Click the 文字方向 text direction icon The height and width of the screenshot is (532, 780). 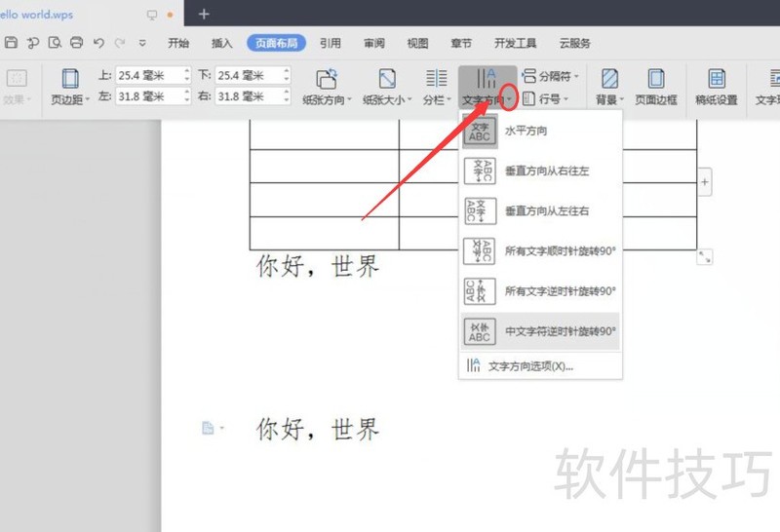[486, 79]
